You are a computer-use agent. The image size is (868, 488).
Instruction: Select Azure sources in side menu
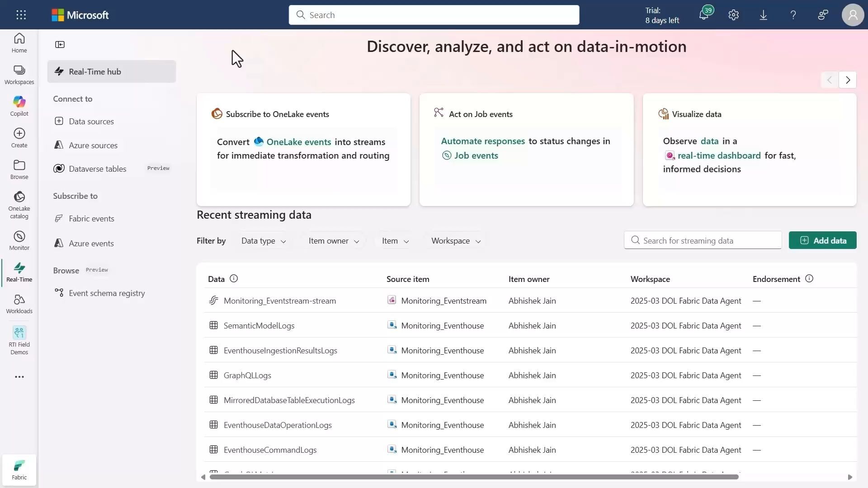[93, 145]
